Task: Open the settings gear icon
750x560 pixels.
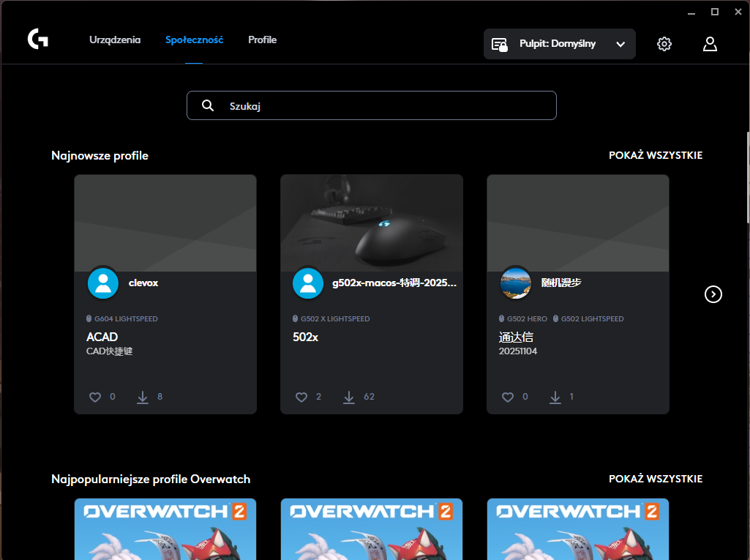Action: pyautogui.click(x=664, y=43)
